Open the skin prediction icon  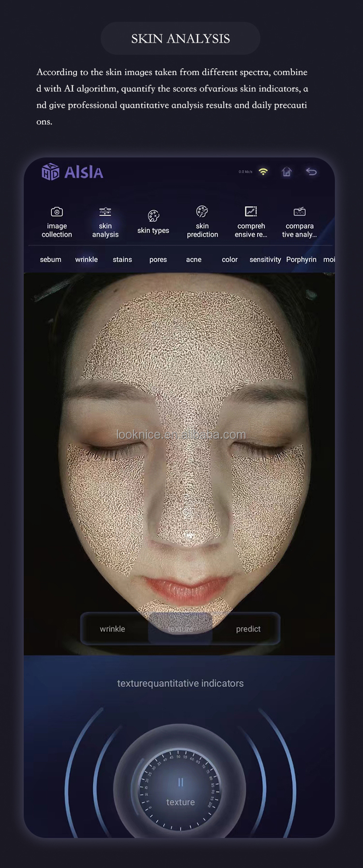coord(202,212)
